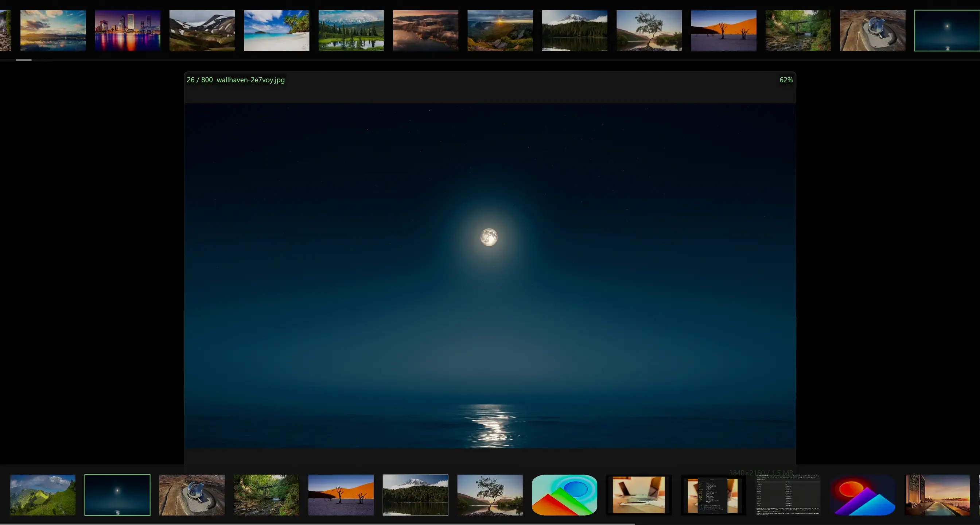This screenshot has width=980, height=525.
Task: Open observatory dome thumbnail in bottom strip
Action: [192, 495]
